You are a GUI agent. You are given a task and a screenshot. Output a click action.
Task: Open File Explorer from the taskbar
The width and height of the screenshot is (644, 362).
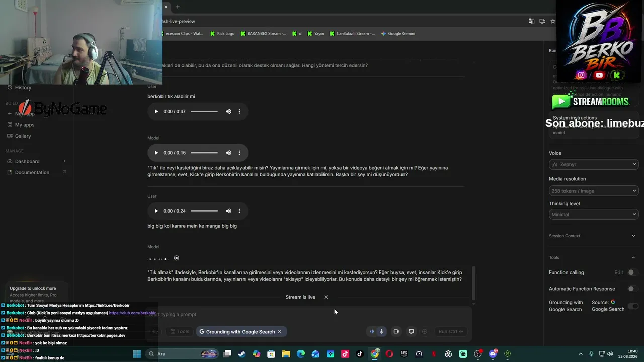[286, 354]
